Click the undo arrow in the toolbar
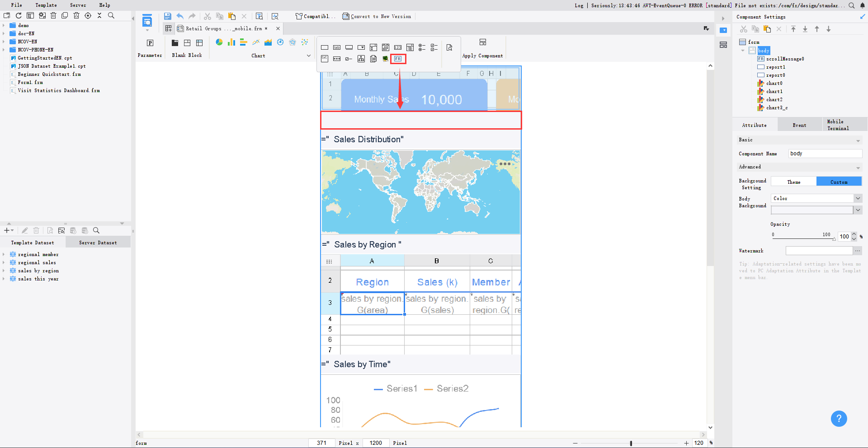Screen dimensions: 868x448 click(x=180, y=16)
